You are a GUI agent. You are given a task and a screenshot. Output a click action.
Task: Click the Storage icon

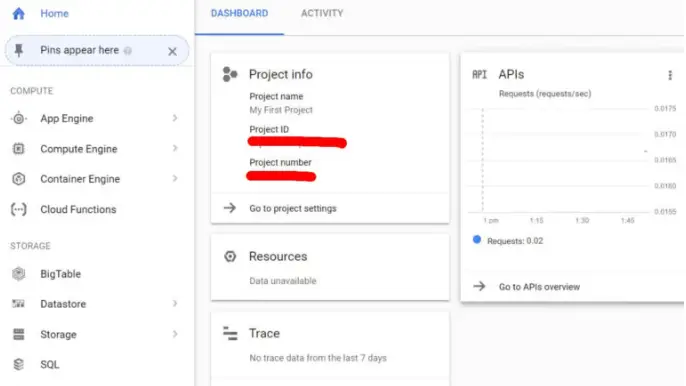click(x=18, y=334)
